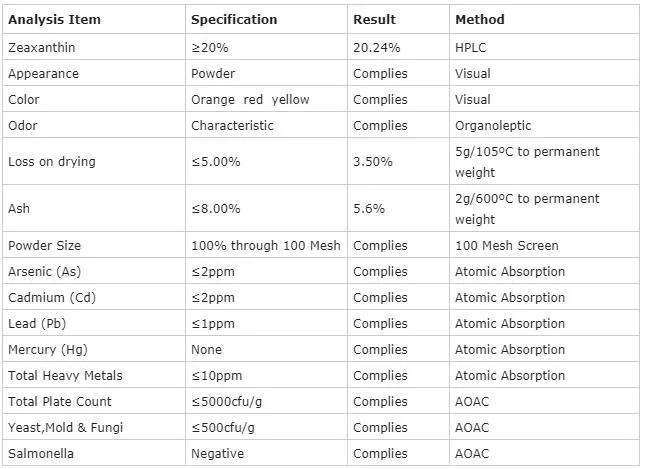
Task: Click the Total Heavy Metals label
Action: (x=65, y=375)
